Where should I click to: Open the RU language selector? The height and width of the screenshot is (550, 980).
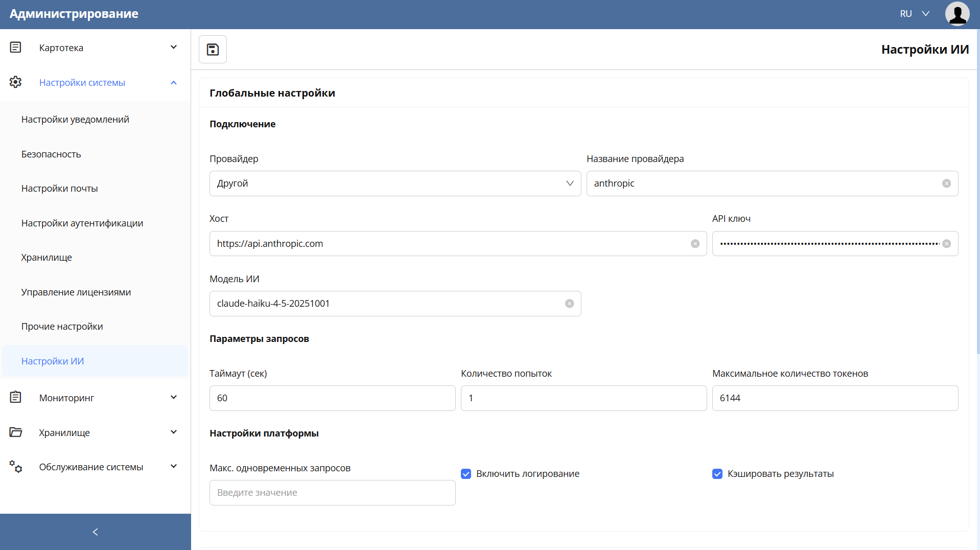tap(914, 14)
